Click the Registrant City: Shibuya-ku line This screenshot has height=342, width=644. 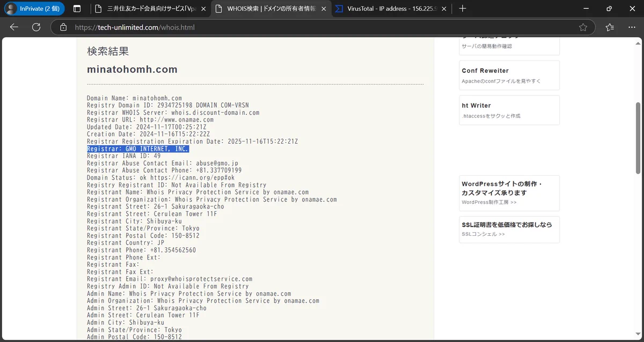point(134,221)
